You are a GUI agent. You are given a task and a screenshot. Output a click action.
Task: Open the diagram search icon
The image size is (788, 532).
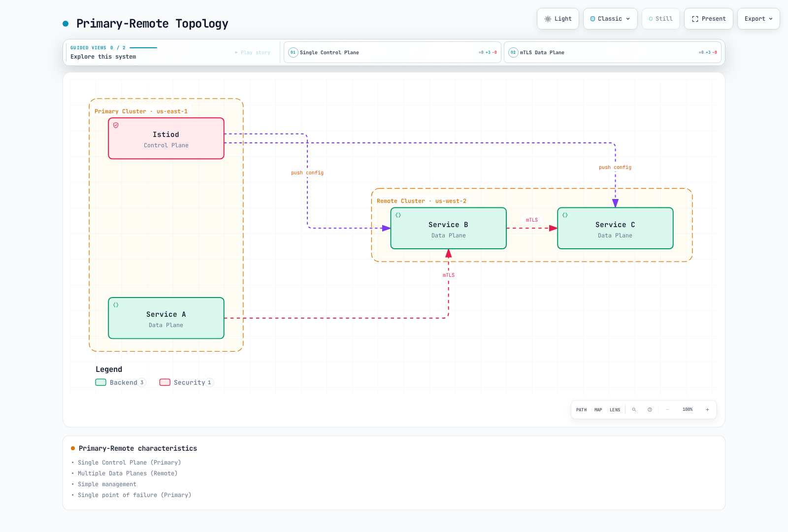[x=634, y=410]
